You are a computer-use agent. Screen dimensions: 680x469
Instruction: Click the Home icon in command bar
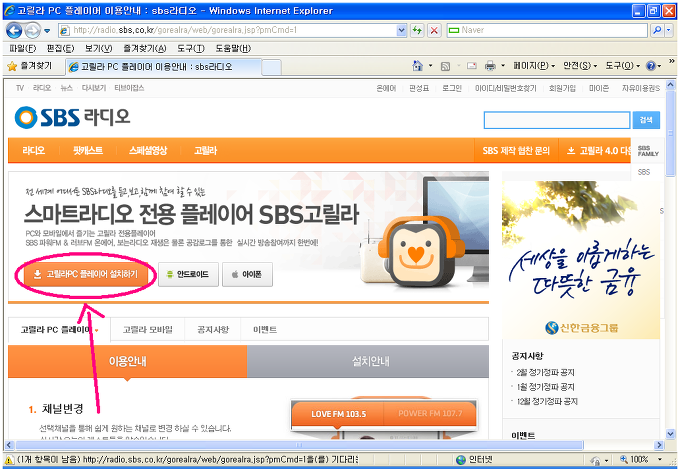coord(417,66)
